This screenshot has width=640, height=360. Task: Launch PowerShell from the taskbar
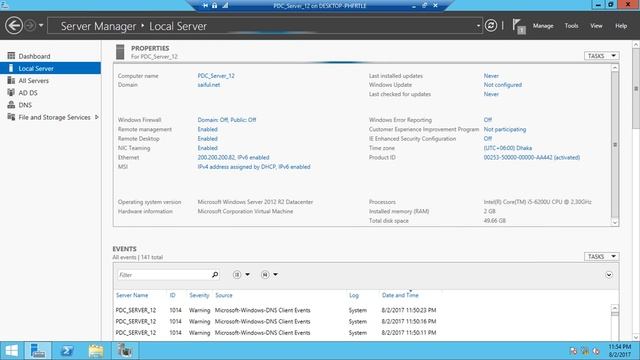(x=67, y=351)
